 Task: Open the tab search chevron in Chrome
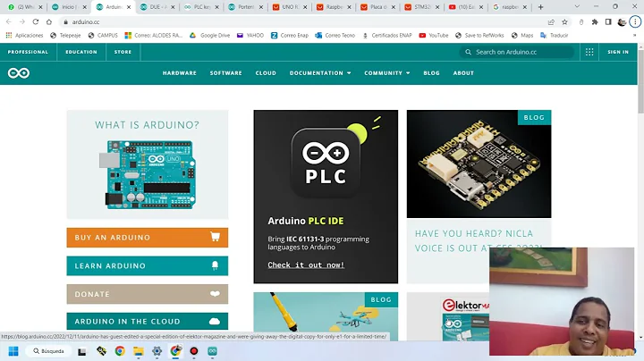[x=577, y=7]
